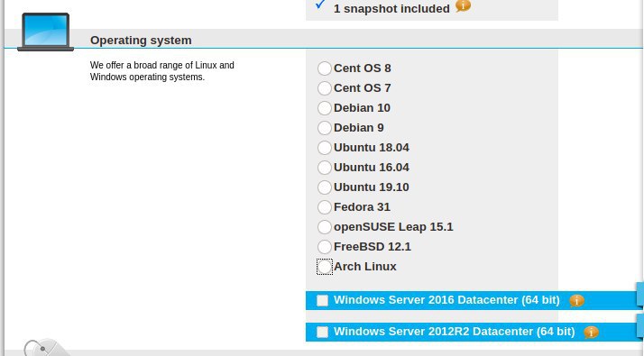
Task: Select Debian 10 radio option
Action: click(324, 108)
